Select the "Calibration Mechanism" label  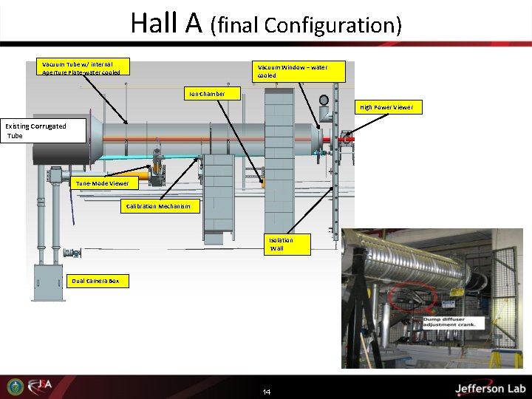pyautogui.click(x=160, y=206)
